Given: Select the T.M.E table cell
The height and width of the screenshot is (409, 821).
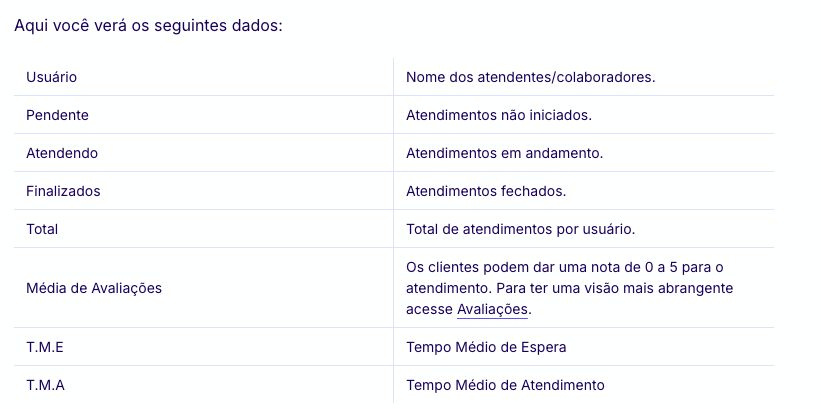Looking at the screenshot, I should pyautogui.click(x=46, y=347).
